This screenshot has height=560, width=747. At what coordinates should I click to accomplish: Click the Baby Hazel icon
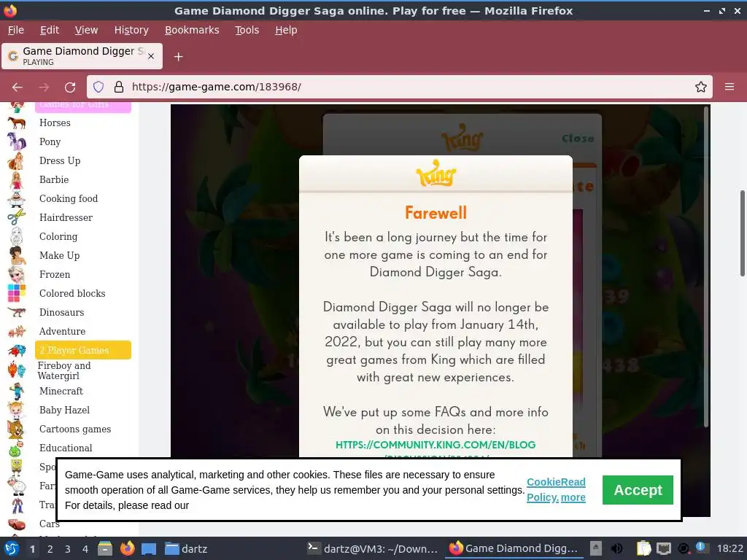coord(16,410)
